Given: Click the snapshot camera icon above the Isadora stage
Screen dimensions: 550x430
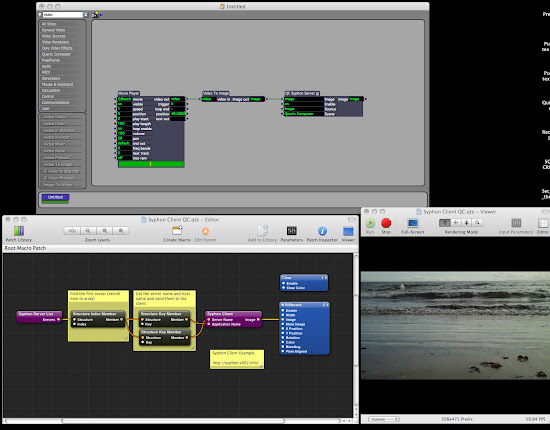Looking at the screenshot, I should [x=95, y=15].
